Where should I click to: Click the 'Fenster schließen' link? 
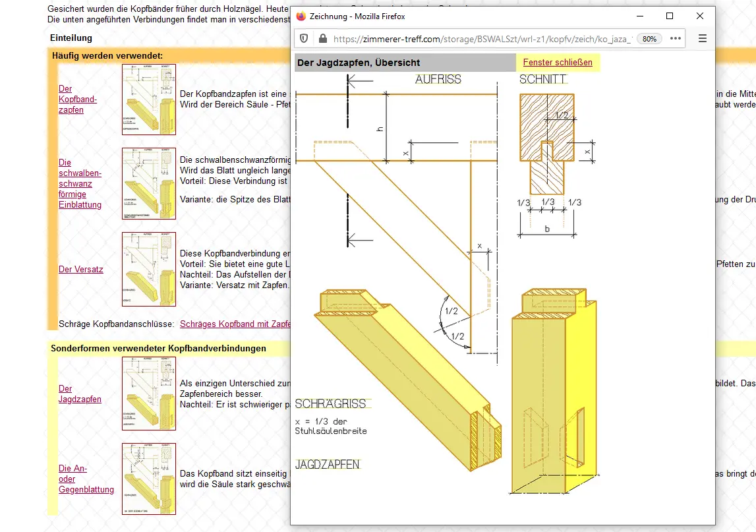coord(558,62)
